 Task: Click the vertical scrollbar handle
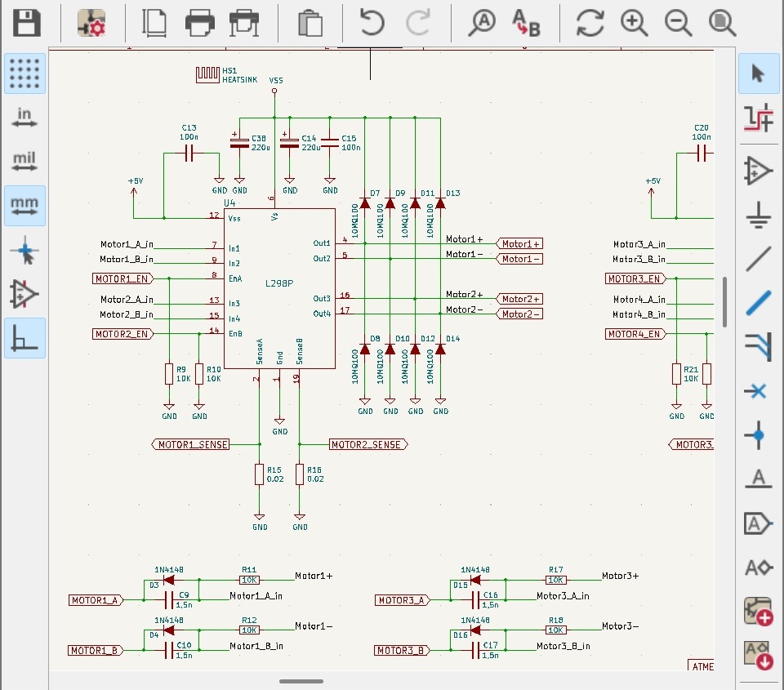(724, 302)
